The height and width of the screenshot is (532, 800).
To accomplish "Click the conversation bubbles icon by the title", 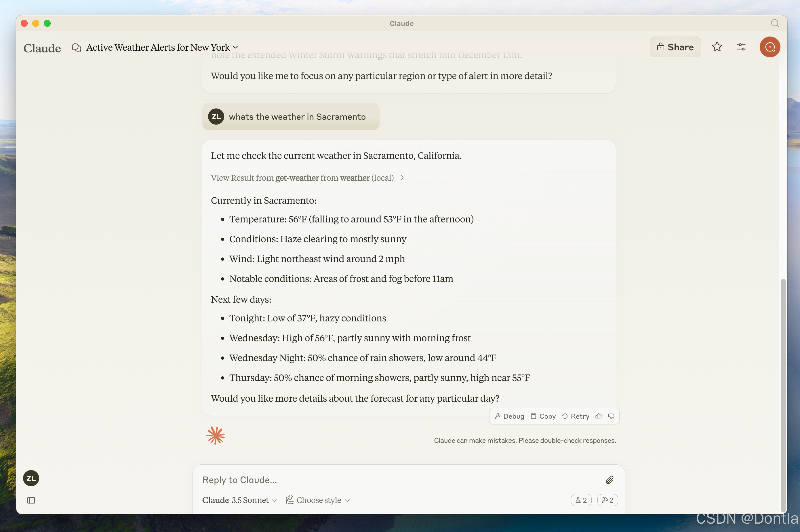I will pyautogui.click(x=76, y=47).
